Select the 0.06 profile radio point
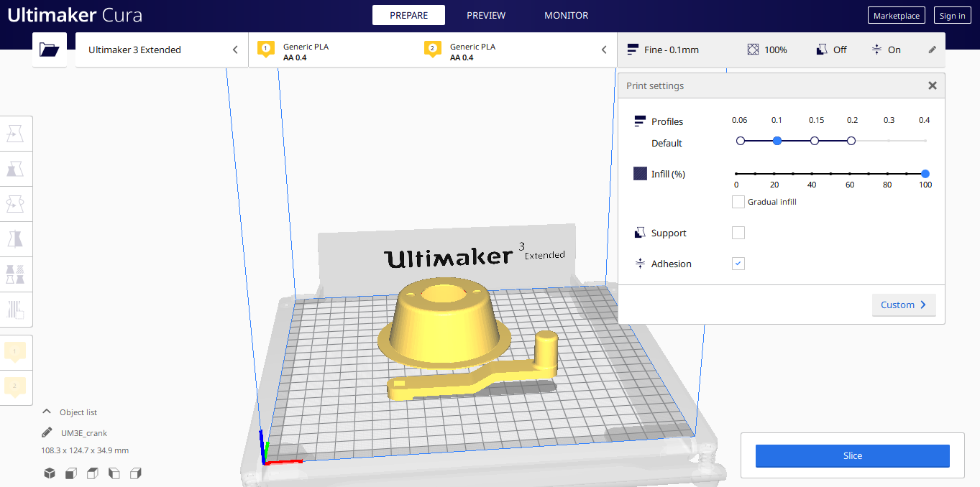The image size is (980, 487). (741, 141)
